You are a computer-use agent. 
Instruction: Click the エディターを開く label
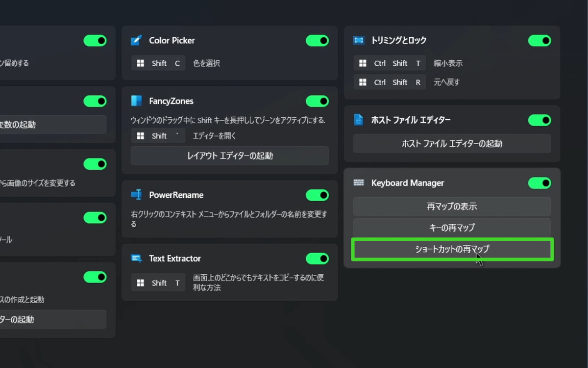pyautogui.click(x=214, y=136)
